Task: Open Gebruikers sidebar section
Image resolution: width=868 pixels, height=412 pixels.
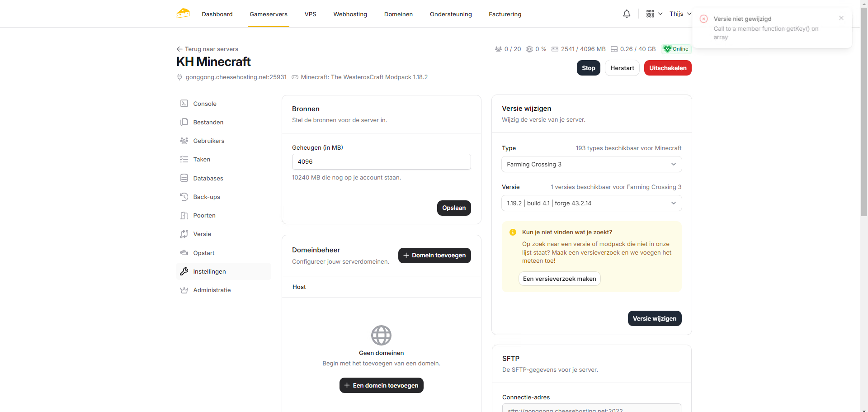Action: point(208,141)
